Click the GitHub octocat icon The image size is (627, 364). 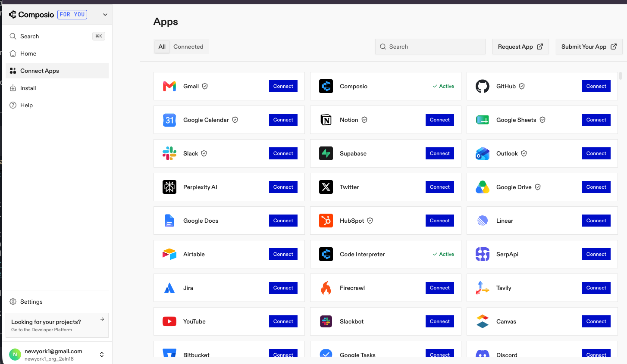coord(483,86)
